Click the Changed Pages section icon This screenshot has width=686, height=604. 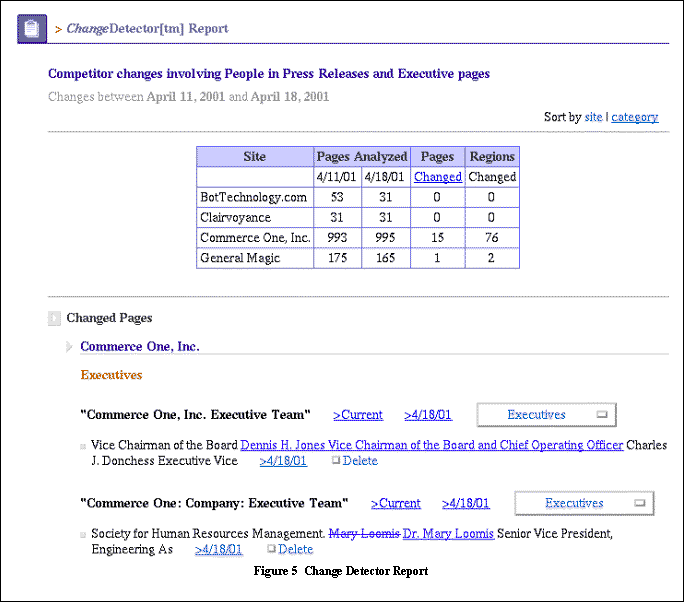click(54, 318)
